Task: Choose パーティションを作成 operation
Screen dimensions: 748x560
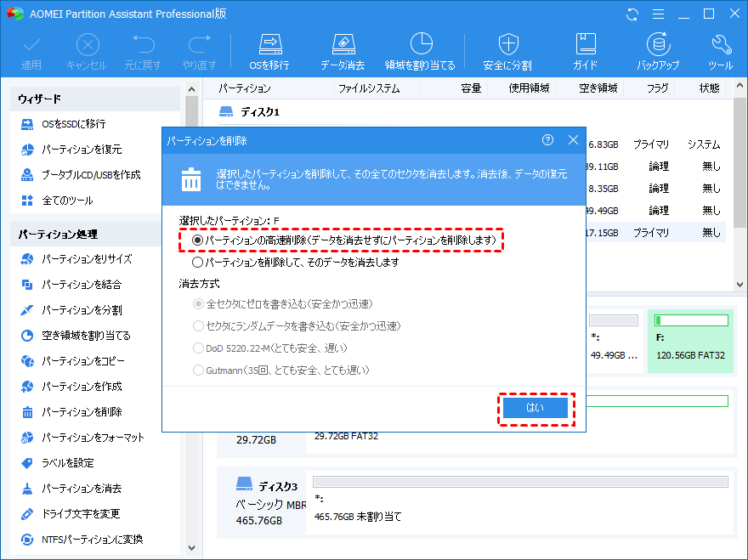Action: (x=71, y=387)
